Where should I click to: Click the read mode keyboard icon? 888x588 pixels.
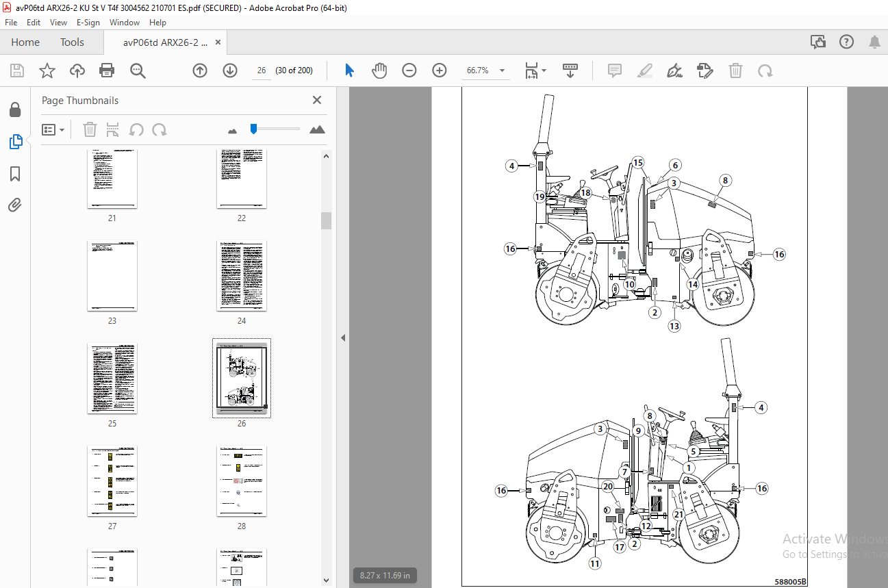coord(570,71)
